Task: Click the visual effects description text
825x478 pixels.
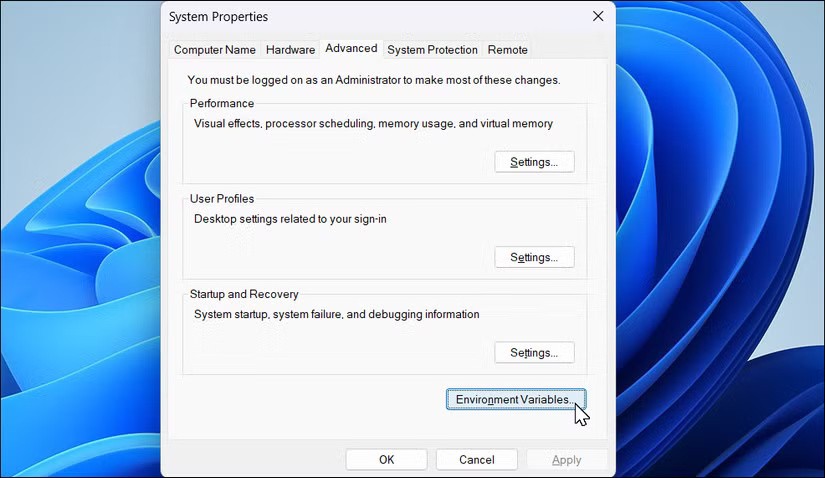Action: pos(373,123)
